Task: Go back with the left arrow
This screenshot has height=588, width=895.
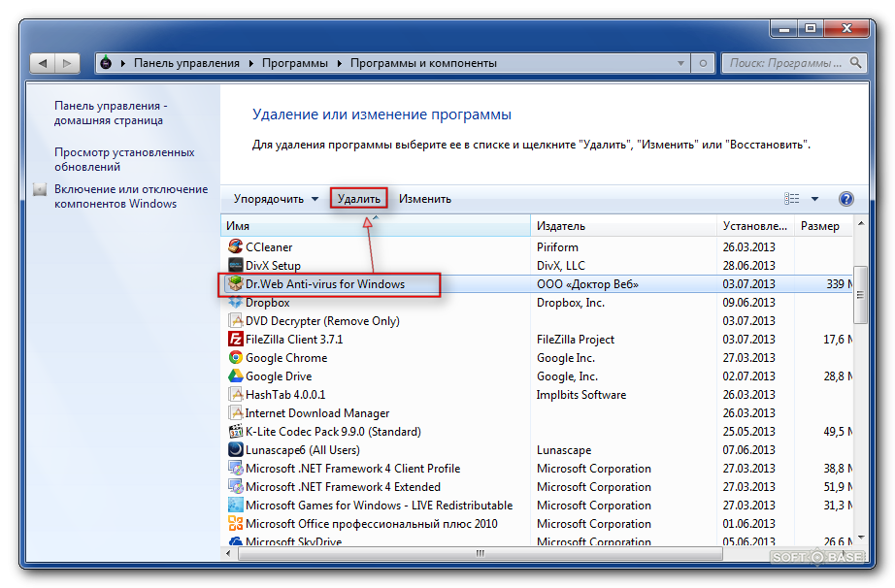Action: 43,63
